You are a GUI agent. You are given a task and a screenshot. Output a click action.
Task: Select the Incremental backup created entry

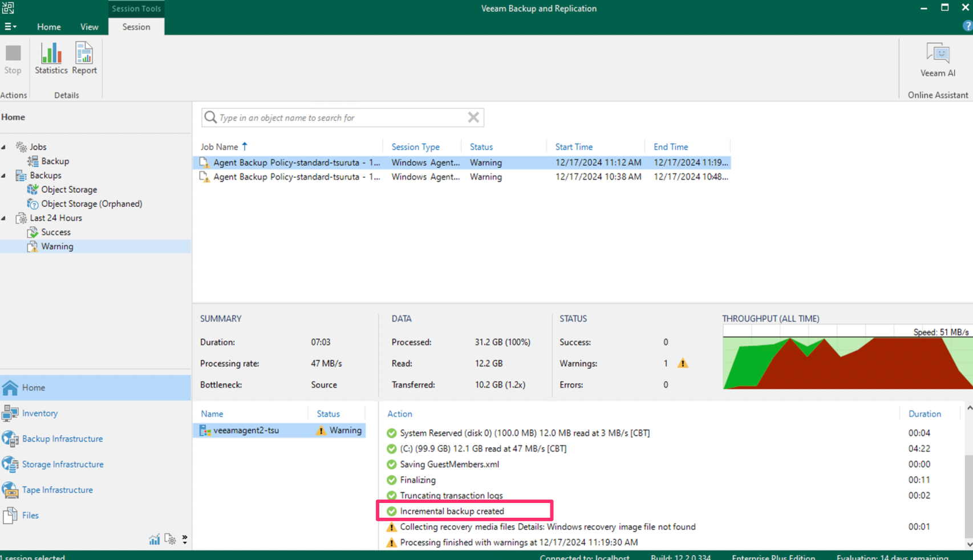(452, 512)
